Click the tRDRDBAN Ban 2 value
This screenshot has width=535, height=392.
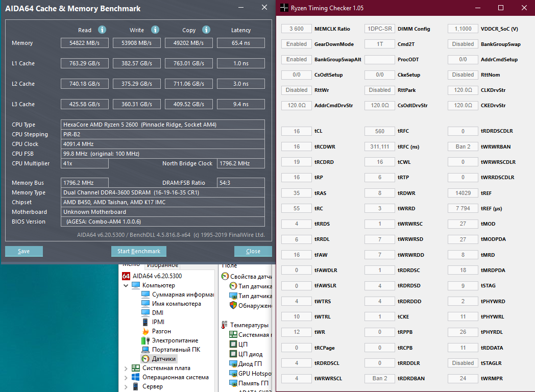pyautogui.click(x=380, y=378)
